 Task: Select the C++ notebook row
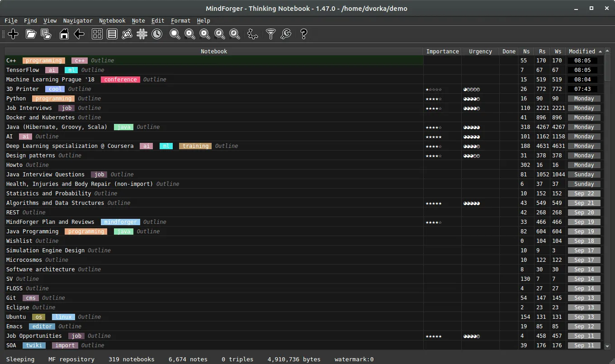tap(304, 61)
